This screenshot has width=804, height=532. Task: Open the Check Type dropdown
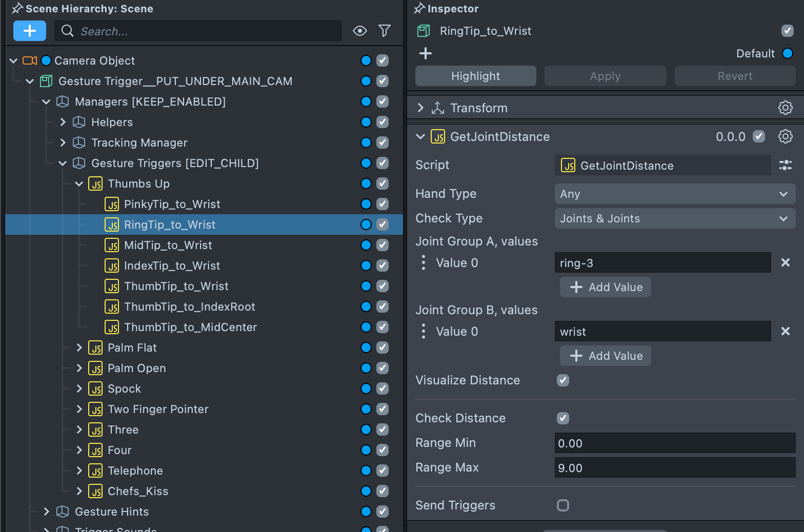point(674,218)
